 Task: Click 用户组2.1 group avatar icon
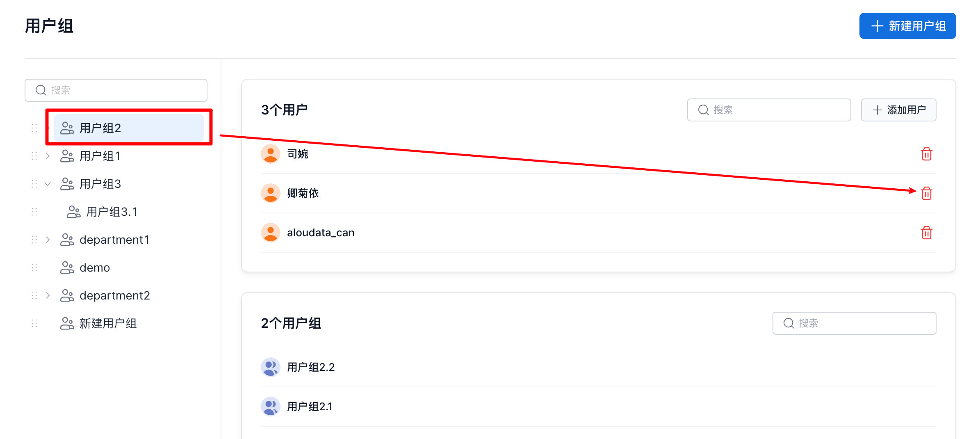(271, 406)
